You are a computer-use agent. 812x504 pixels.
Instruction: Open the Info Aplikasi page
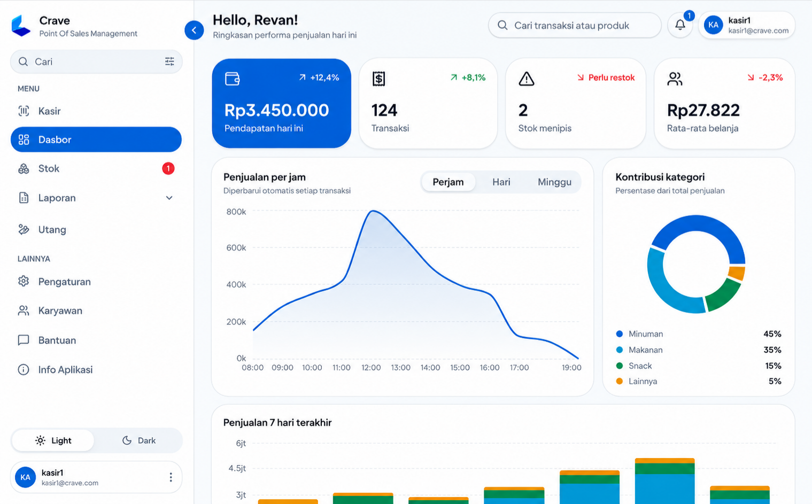pyautogui.click(x=96, y=369)
